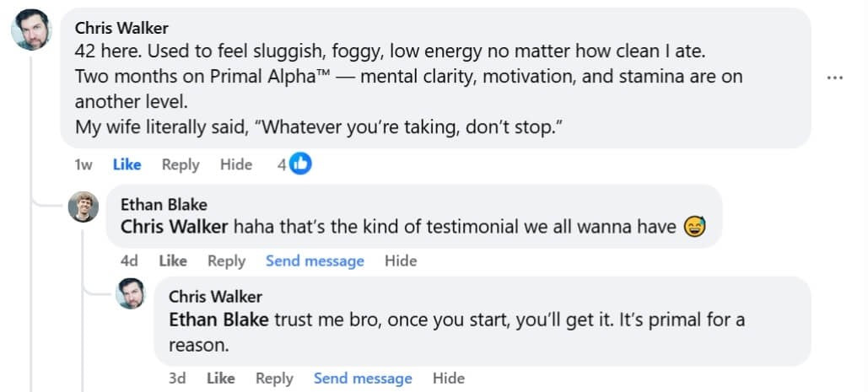Open the "1w" timestamp of top comment
This screenshot has width=868, height=392.
[x=84, y=164]
